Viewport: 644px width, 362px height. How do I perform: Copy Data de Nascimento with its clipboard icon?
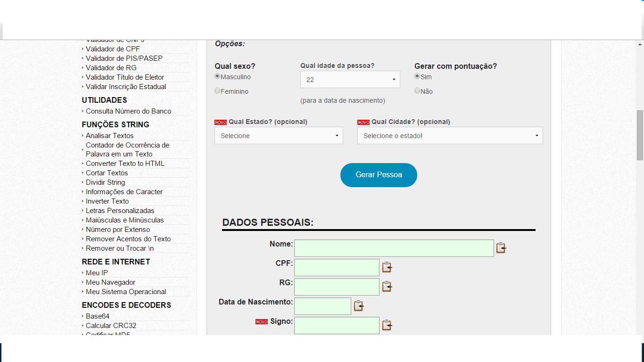click(358, 306)
